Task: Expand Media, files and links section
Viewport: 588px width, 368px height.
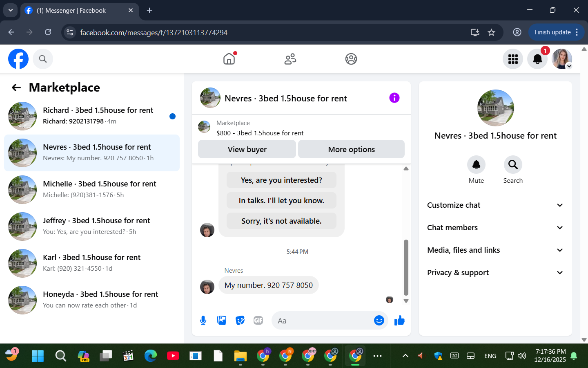Action: click(x=495, y=250)
